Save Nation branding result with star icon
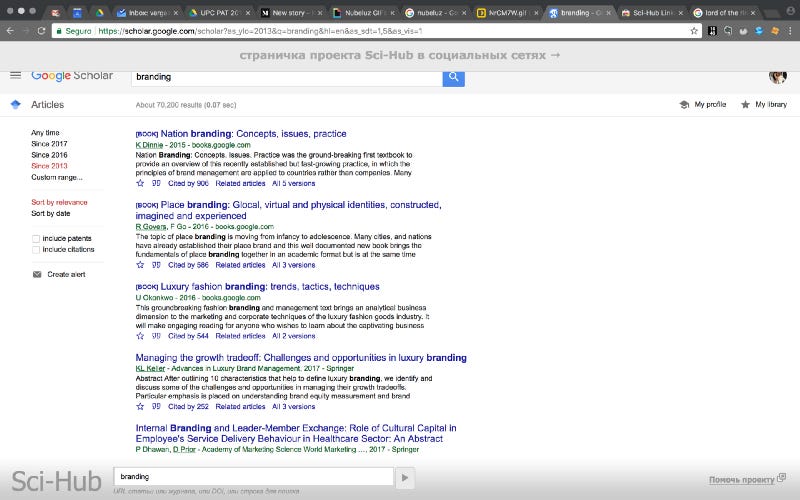This screenshot has width=800, height=500. tap(140, 183)
